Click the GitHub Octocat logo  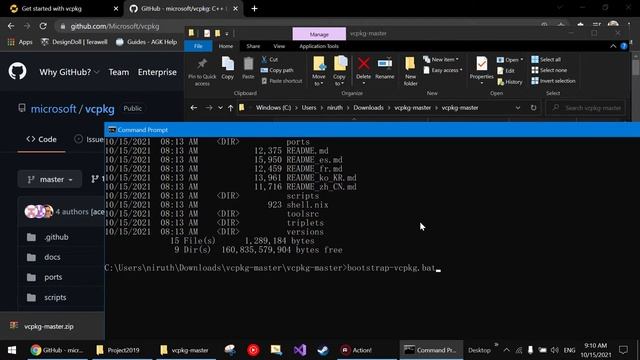tap(17, 71)
